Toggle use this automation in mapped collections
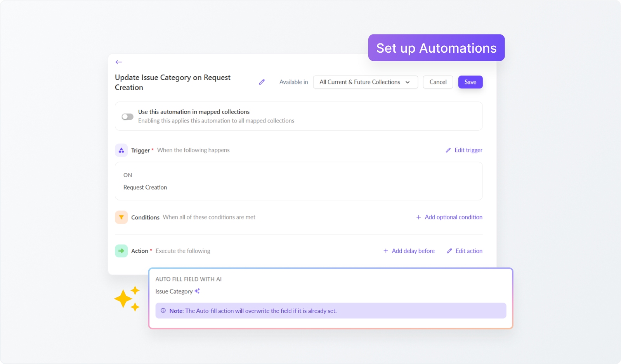Viewport: 621px width, 364px height. click(x=127, y=117)
